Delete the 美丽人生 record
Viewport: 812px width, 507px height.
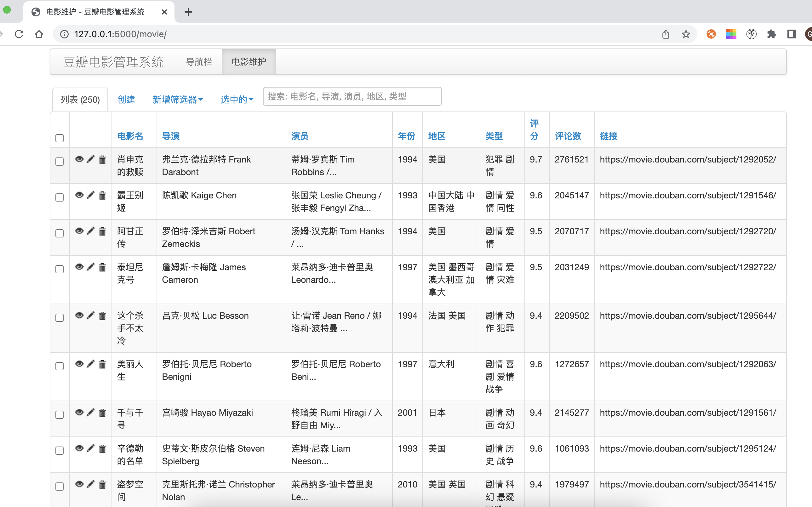[102, 364]
